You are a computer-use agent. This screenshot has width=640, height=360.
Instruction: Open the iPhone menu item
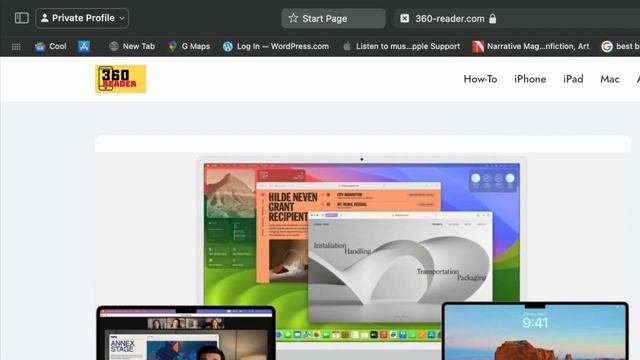pyautogui.click(x=530, y=79)
